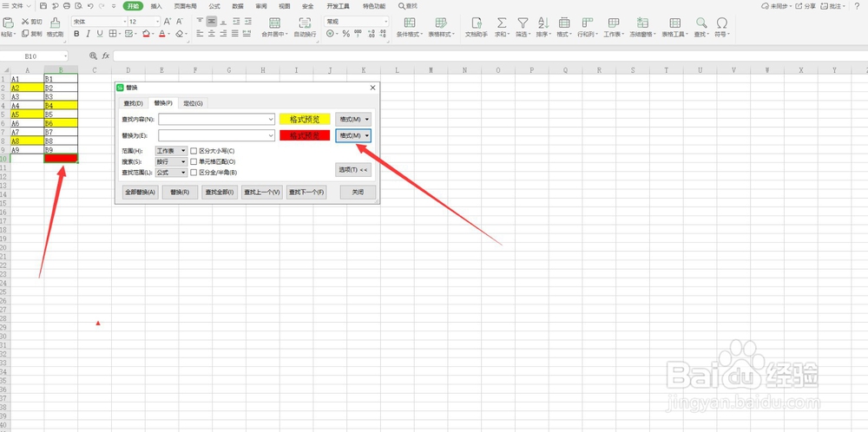Click the Rows and Columns (行和列) icon
868x432 pixels.
[588, 23]
